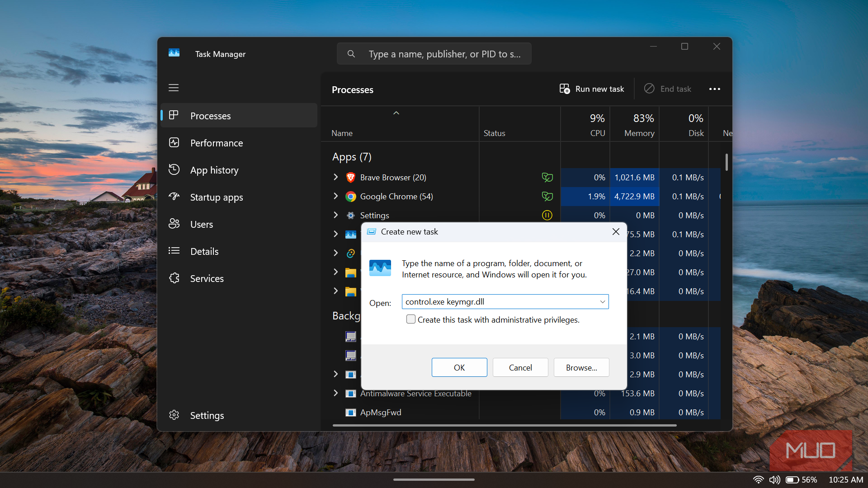Click the battery icon showing 56%
868x488 pixels.
(x=792, y=479)
